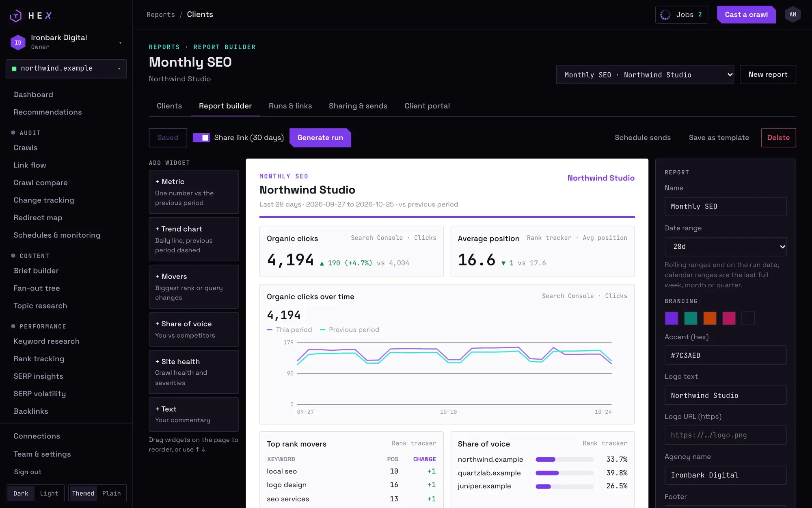This screenshot has width=812, height=508.
Task: Toggle the Share link (30 days) switch
Action: coord(201,138)
